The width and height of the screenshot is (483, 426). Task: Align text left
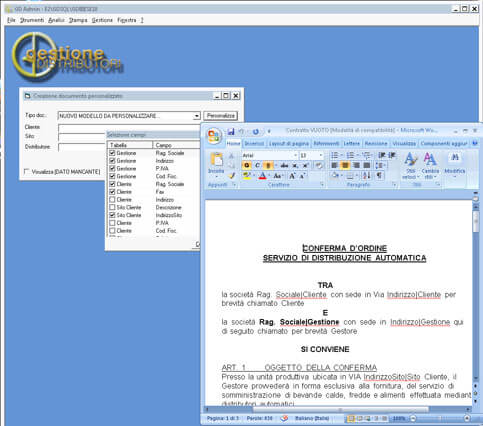click(334, 165)
